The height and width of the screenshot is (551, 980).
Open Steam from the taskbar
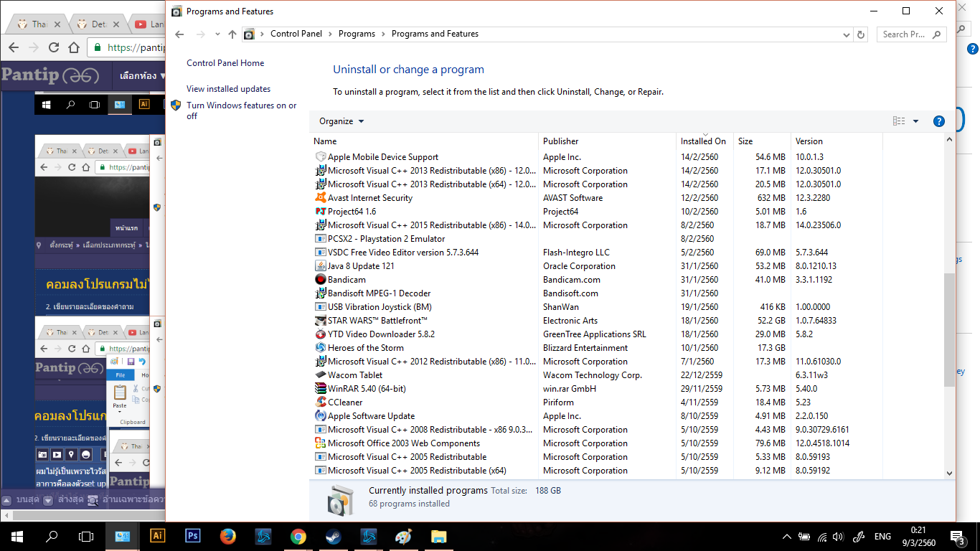(334, 536)
